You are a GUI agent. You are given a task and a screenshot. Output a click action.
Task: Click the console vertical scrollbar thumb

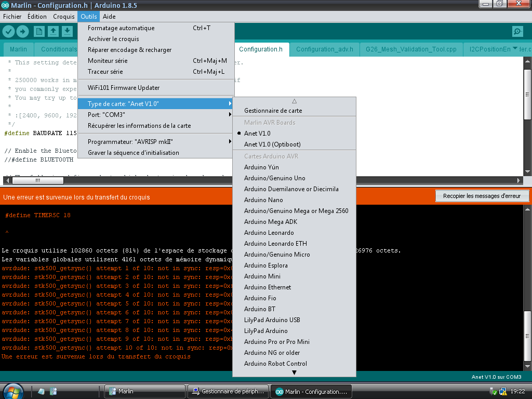[527, 336]
